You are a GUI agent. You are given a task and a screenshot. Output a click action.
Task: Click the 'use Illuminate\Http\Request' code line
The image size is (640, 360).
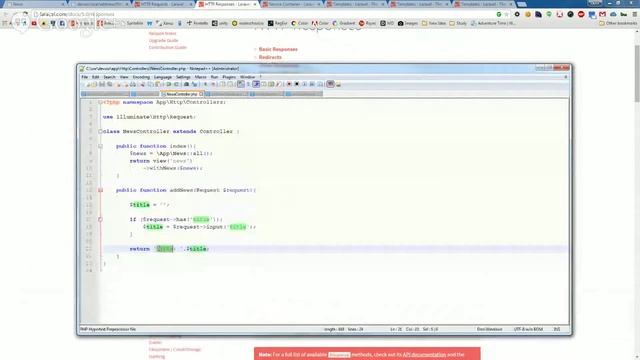149,117
